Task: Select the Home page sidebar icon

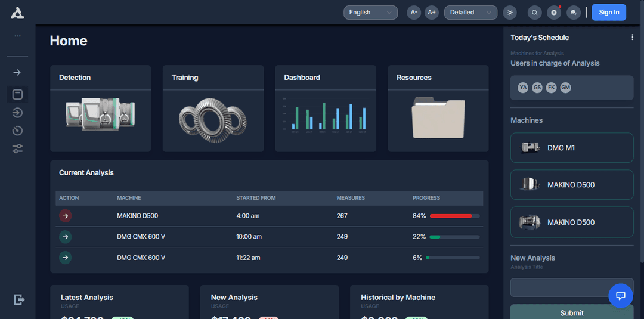Action: pos(17,94)
